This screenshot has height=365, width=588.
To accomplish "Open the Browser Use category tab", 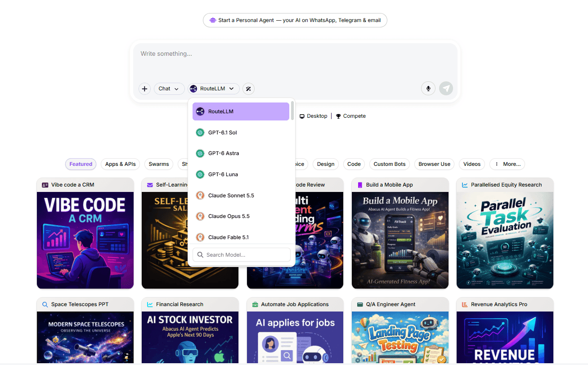I will point(435,164).
